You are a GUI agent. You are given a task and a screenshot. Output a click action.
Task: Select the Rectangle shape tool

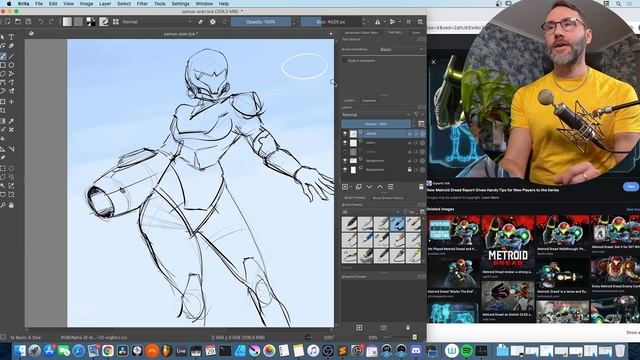pyautogui.click(x=3, y=65)
